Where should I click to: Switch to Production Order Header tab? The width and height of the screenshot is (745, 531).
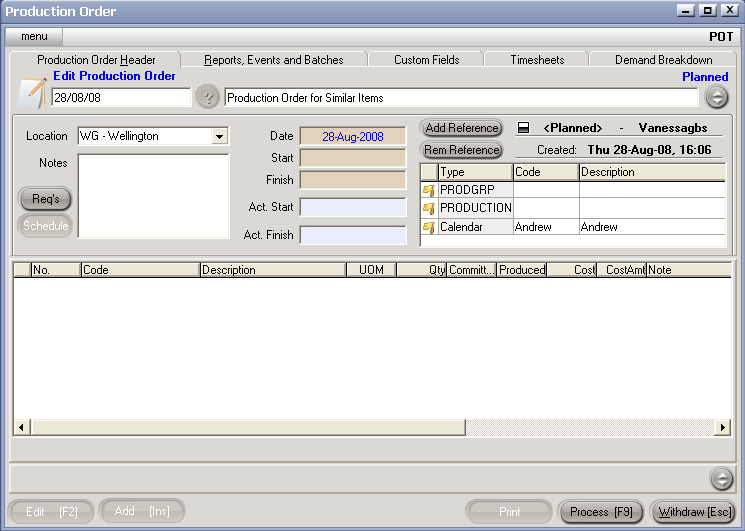coord(96,60)
